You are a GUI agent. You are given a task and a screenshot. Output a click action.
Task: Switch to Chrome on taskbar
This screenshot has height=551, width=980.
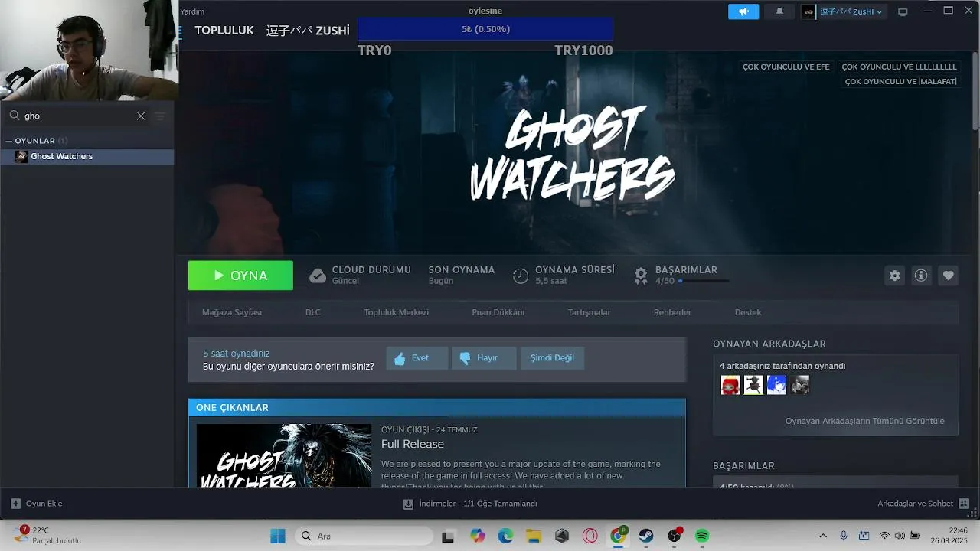tap(618, 536)
